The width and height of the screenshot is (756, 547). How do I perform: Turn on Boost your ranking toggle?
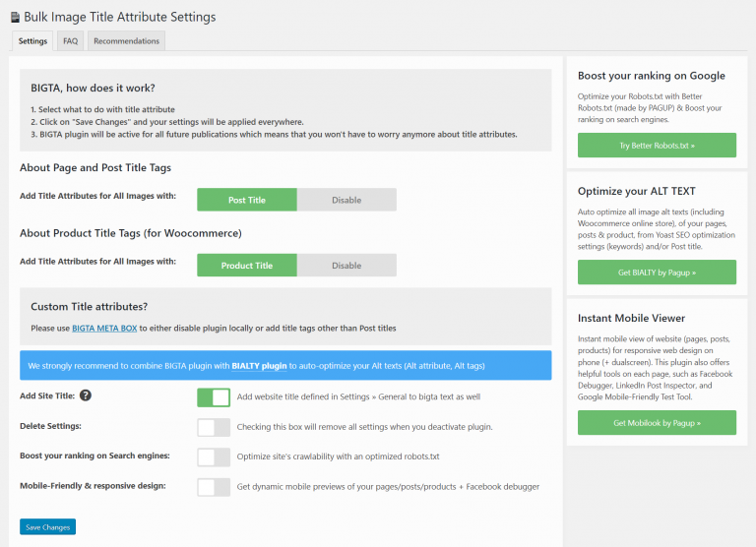(x=214, y=456)
